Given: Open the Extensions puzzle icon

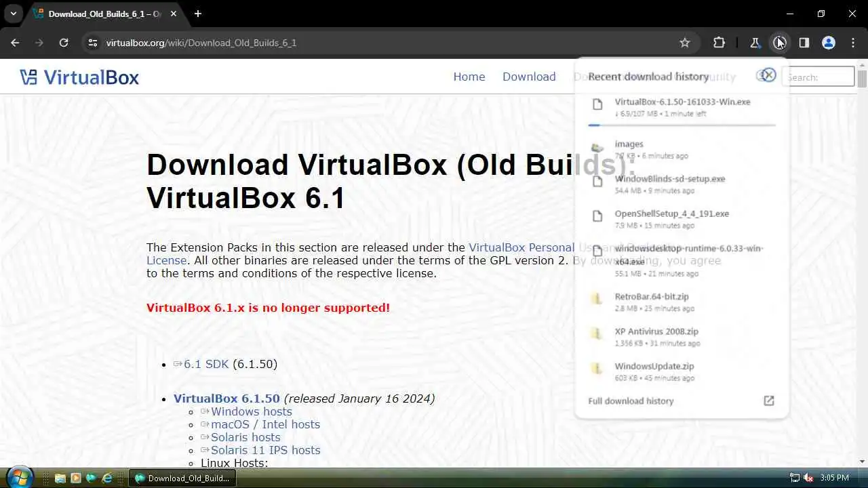Looking at the screenshot, I should [x=719, y=43].
